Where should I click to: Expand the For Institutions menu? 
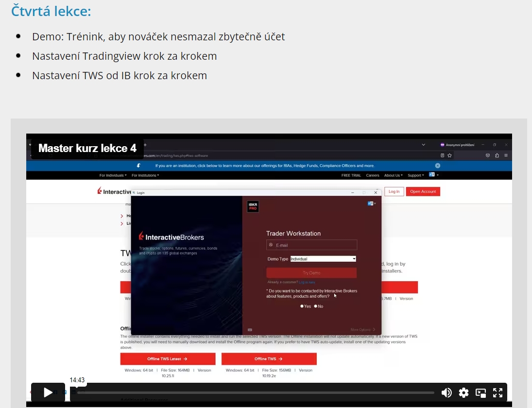(145, 175)
